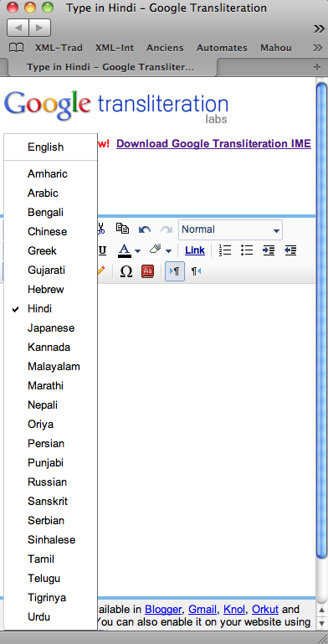The width and height of the screenshot is (328, 644).
Task: Click the Link insert button
Action: point(195,250)
